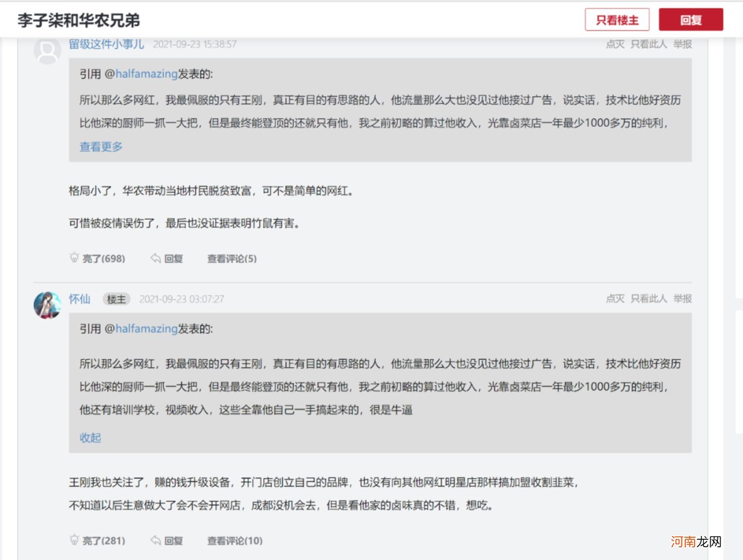Viewport: 743px width, 560px height.
Task: Click comment line starting 不知道以后生意做大了
Action: point(281,505)
